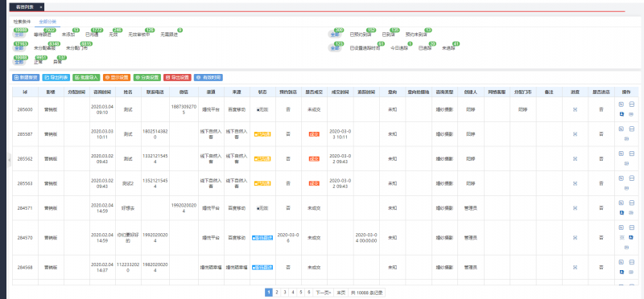
Task: Open progress icon for row 285587
Action: pos(575,134)
